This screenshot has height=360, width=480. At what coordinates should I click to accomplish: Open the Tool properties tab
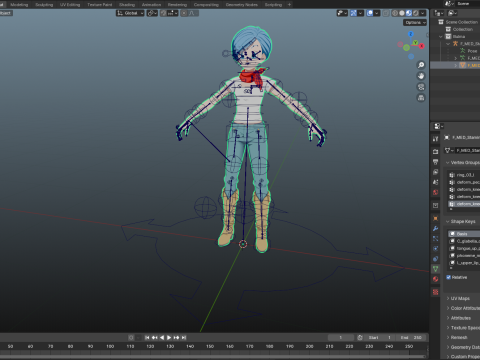click(x=435, y=139)
